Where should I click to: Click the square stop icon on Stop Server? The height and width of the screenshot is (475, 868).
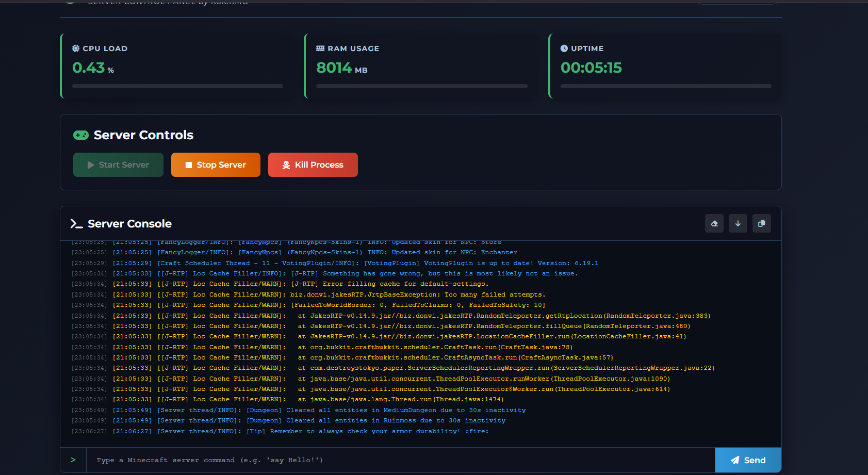[189, 165]
